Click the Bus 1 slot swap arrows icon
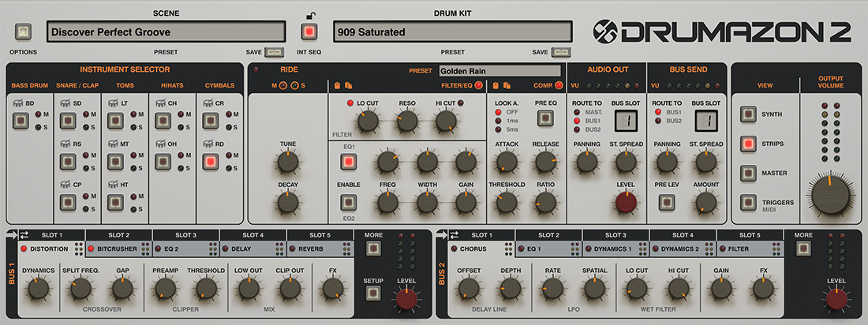This screenshot has width=868, height=325. [x=25, y=235]
